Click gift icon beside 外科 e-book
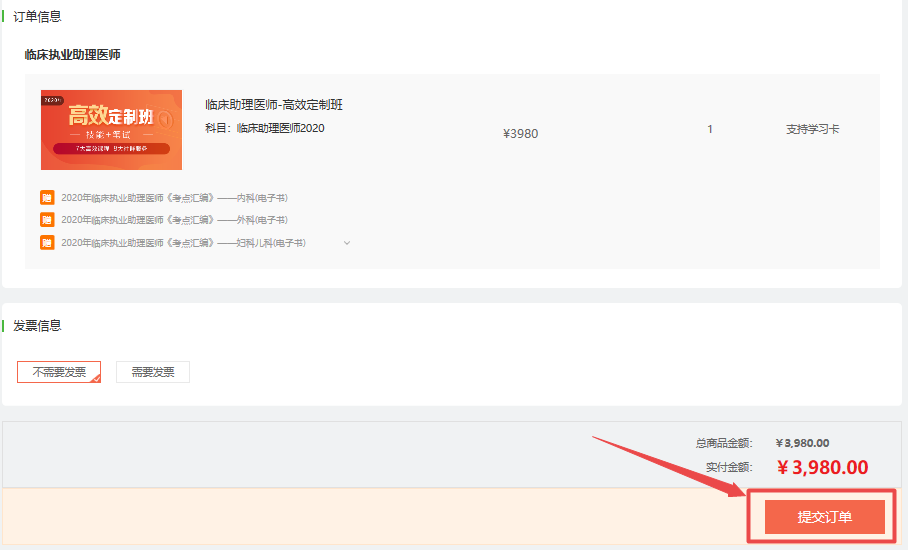This screenshot has width=908, height=550. click(47, 220)
